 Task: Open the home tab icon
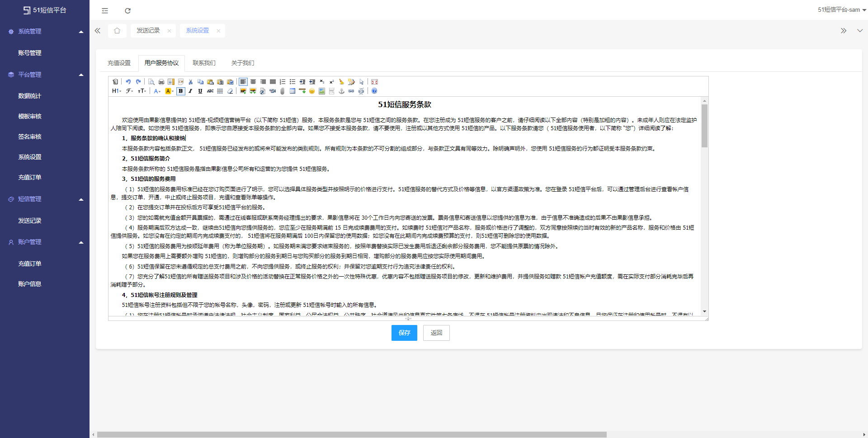(117, 31)
